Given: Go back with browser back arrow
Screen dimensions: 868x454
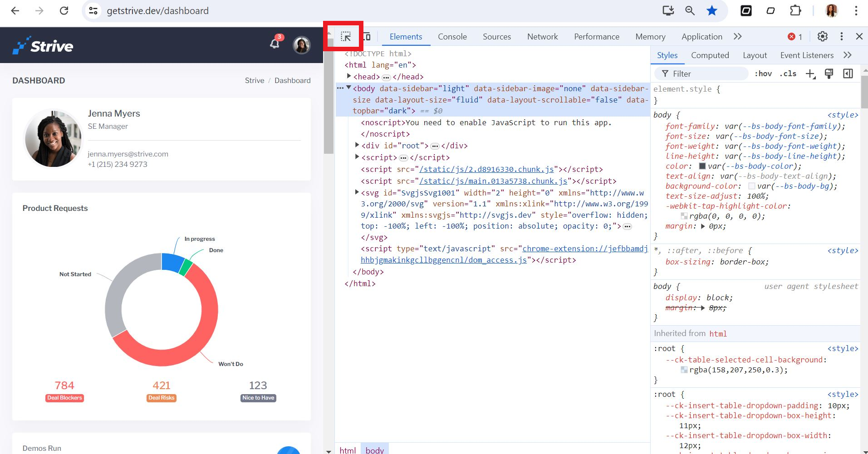Looking at the screenshot, I should pos(15,10).
